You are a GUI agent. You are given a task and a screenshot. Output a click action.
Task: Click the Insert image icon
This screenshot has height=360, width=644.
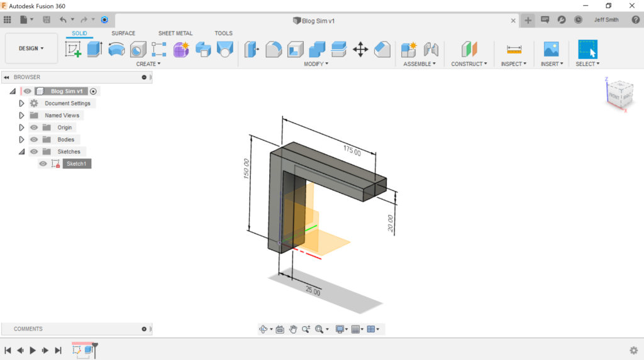(x=551, y=49)
